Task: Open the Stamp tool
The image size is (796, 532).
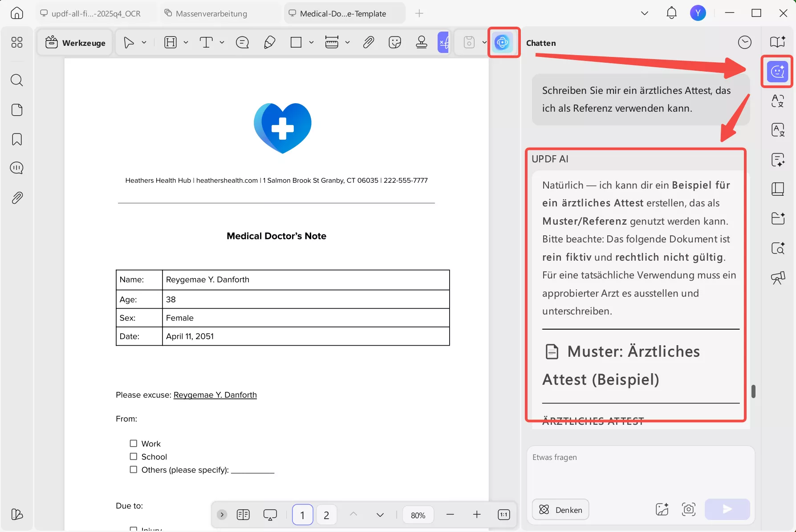Action: point(421,42)
